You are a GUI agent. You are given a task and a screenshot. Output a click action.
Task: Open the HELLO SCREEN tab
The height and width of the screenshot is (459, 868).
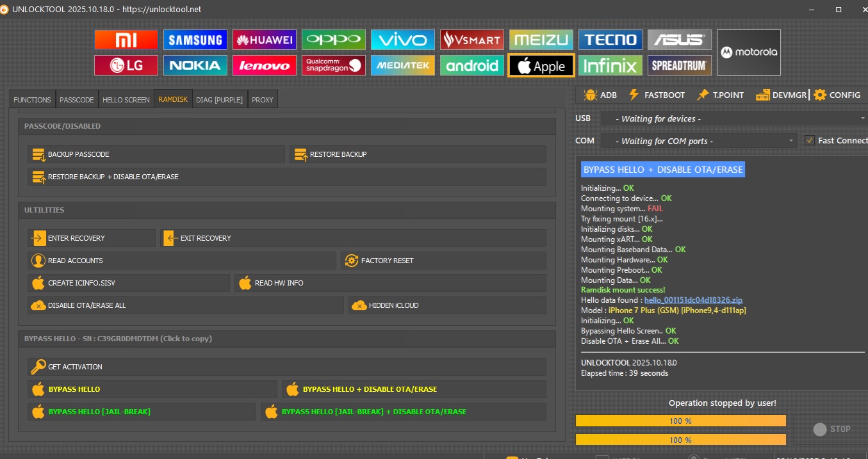pyautogui.click(x=126, y=99)
